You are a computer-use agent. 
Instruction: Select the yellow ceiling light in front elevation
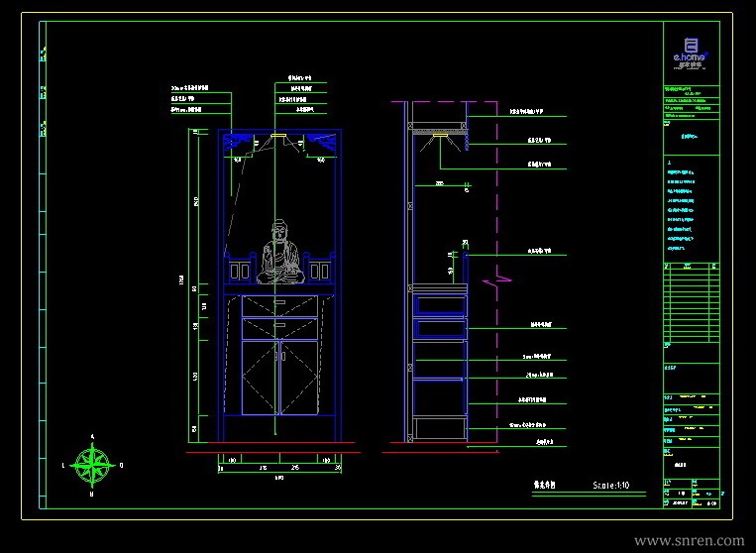[278, 136]
